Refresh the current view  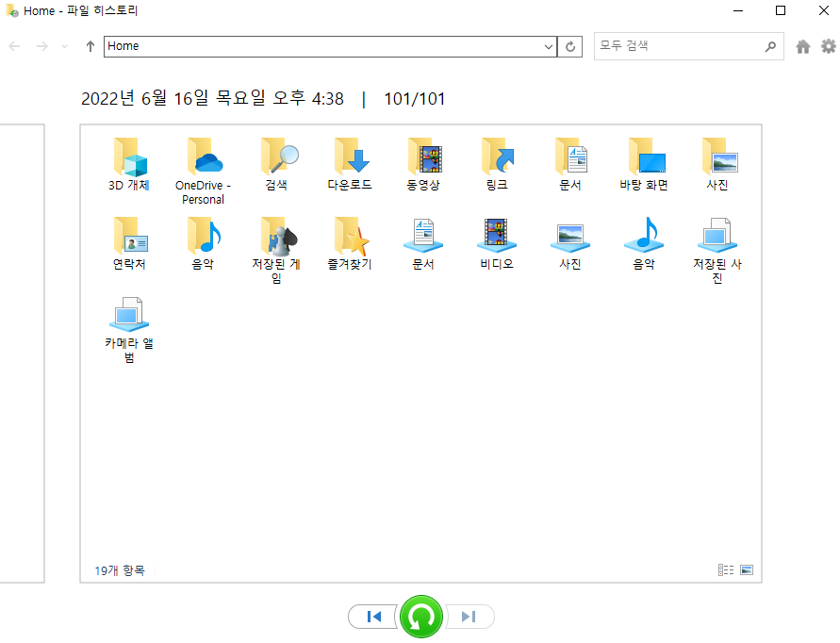pos(570,45)
